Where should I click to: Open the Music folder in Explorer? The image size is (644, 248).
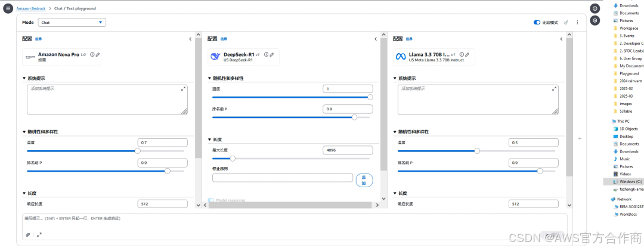(x=621, y=159)
